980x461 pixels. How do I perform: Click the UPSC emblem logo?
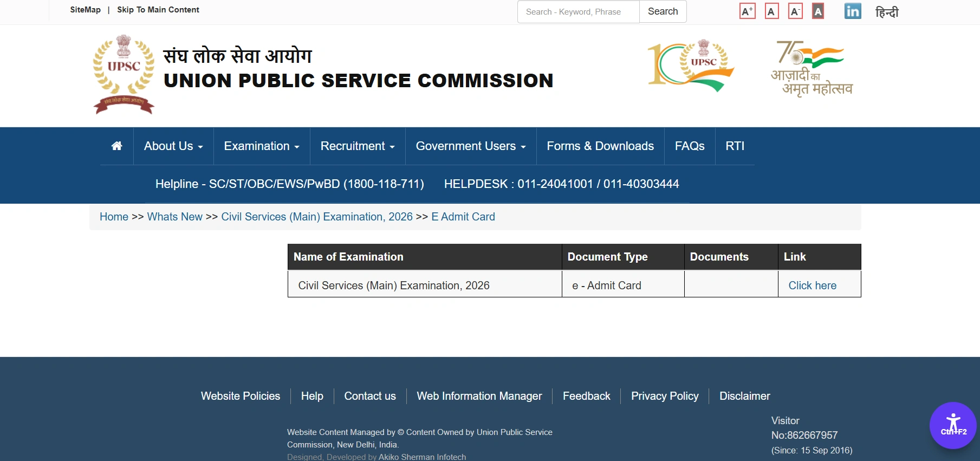tap(124, 74)
